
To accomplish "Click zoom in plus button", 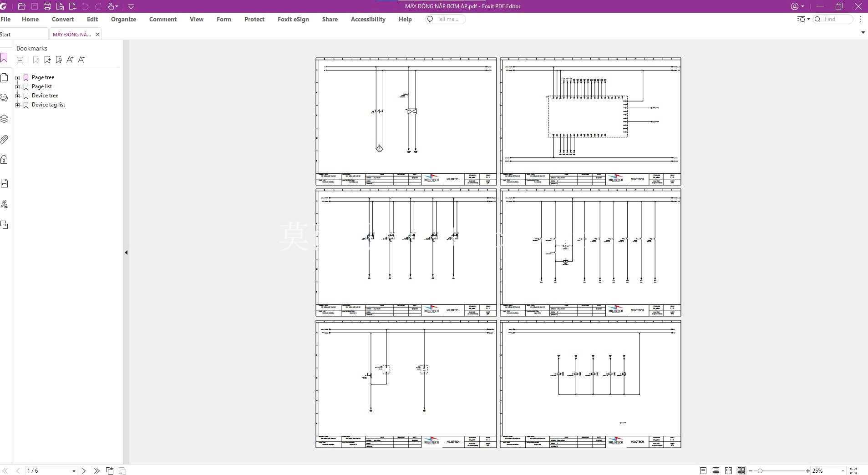I will [x=808, y=471].
